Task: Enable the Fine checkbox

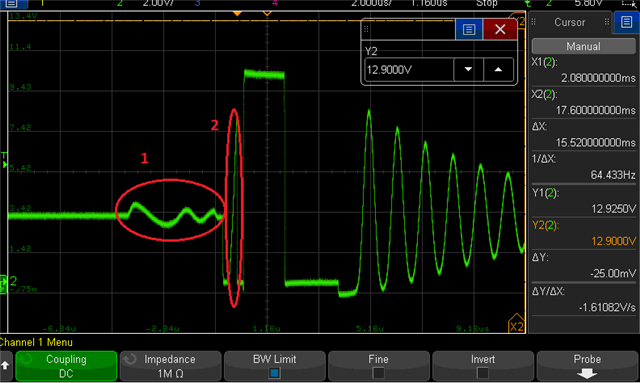Action: click(378, 373)
